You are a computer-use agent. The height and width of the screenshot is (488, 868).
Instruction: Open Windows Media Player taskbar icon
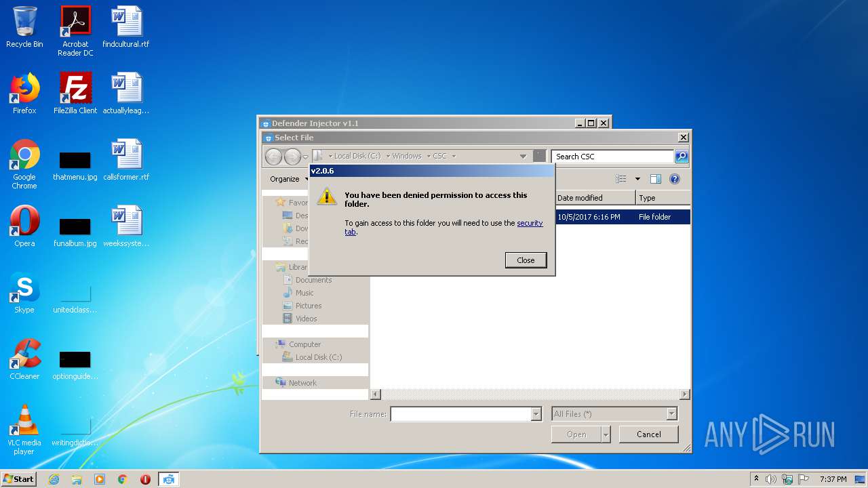(100, 479)
